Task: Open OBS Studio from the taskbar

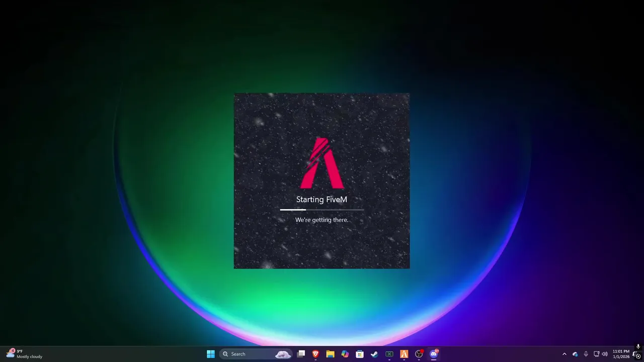Action: tap(419, 354)
